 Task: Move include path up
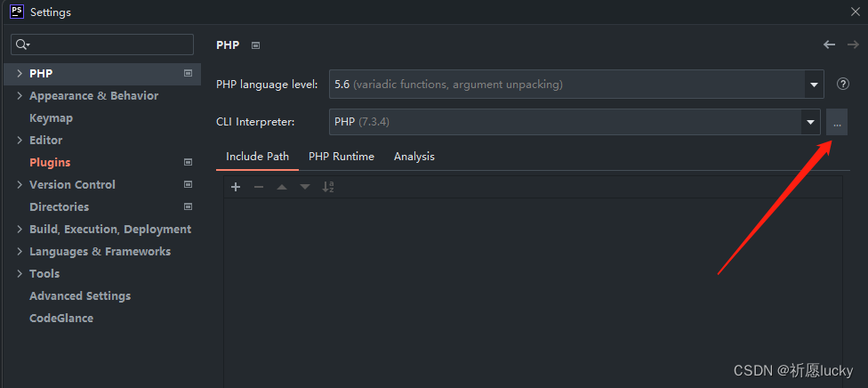(x=282, y=188)
